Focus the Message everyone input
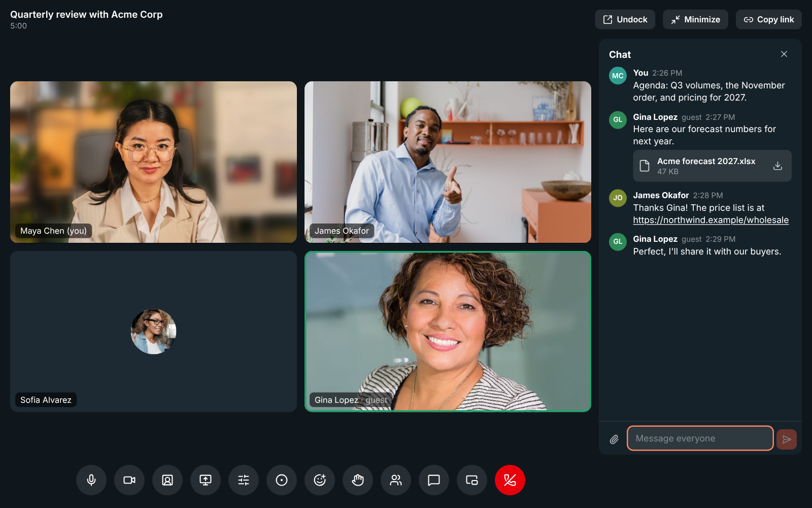Screen dimensions: 812x508 700,438
